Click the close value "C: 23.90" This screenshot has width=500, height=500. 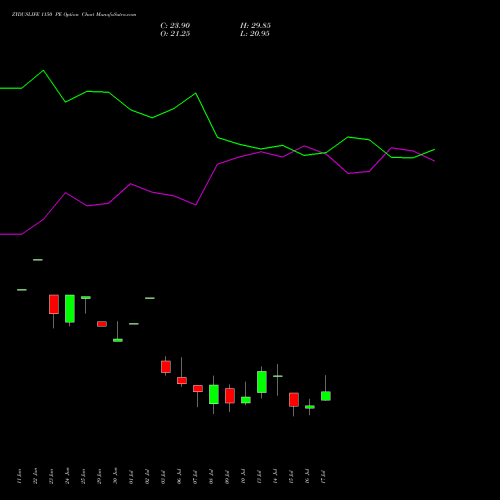pyautogui.click(x=175, y=26)
